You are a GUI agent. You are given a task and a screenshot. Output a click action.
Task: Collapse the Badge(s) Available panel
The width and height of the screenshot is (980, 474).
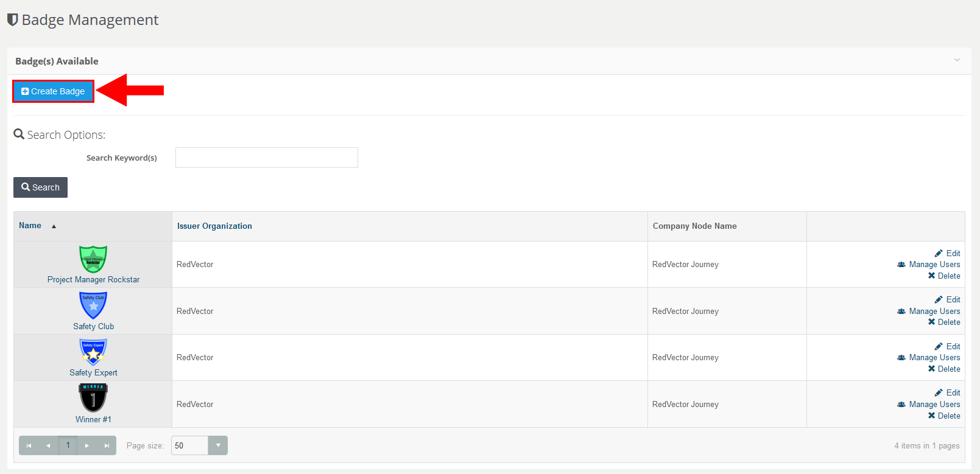(957, 60)
